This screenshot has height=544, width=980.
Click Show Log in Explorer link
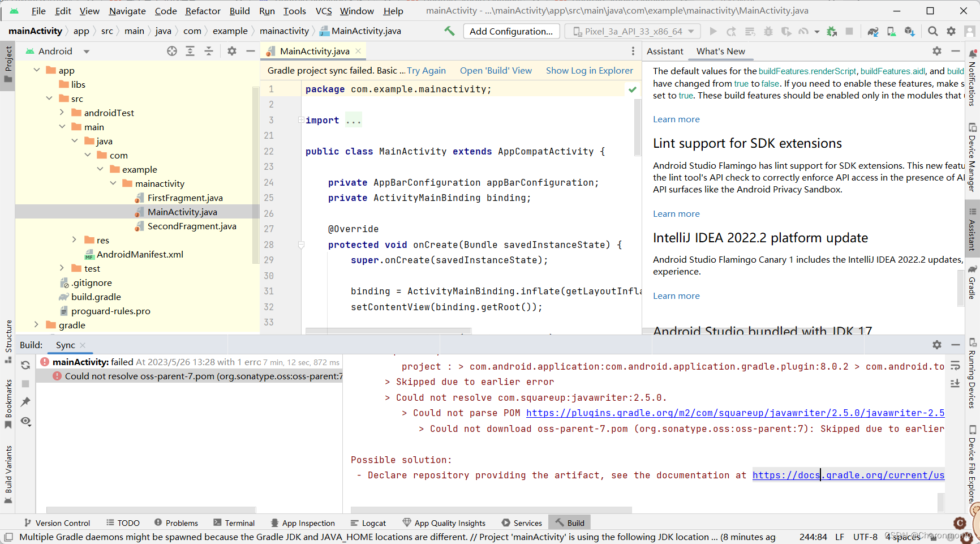click(x=590, y=70)
